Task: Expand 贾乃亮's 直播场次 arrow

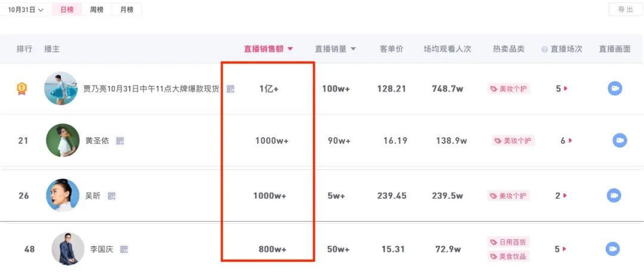Action: click(x=565, y=88)
